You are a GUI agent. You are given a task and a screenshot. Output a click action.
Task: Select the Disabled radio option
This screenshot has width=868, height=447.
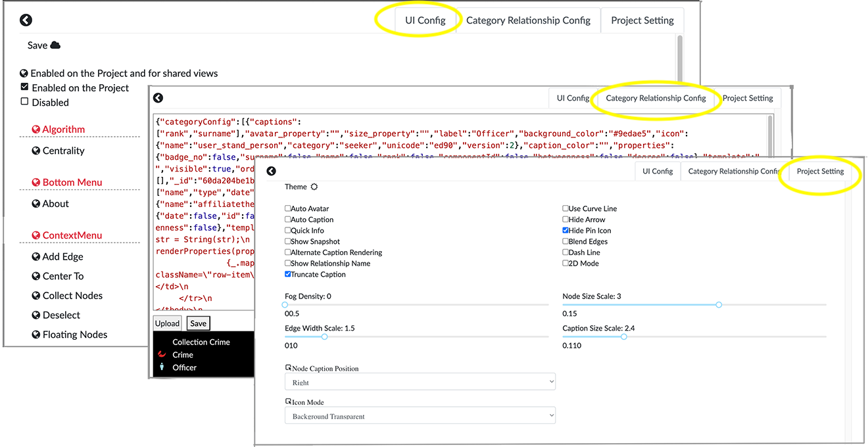click(24, 102)
